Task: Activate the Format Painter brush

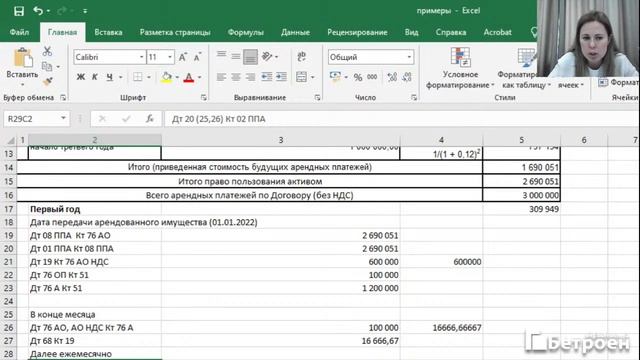Action: coord(47,81)
